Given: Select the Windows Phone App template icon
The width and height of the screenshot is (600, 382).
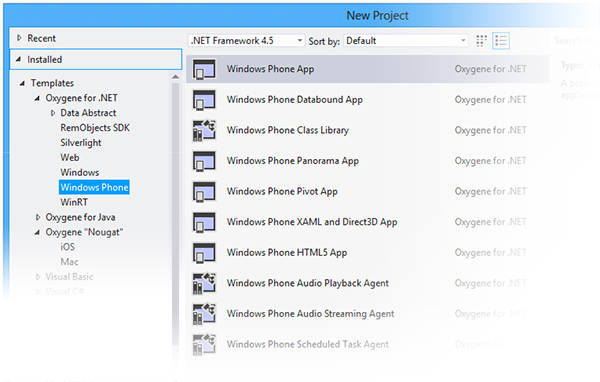Looking at the screenshot, I should click(x=204, y=69).
